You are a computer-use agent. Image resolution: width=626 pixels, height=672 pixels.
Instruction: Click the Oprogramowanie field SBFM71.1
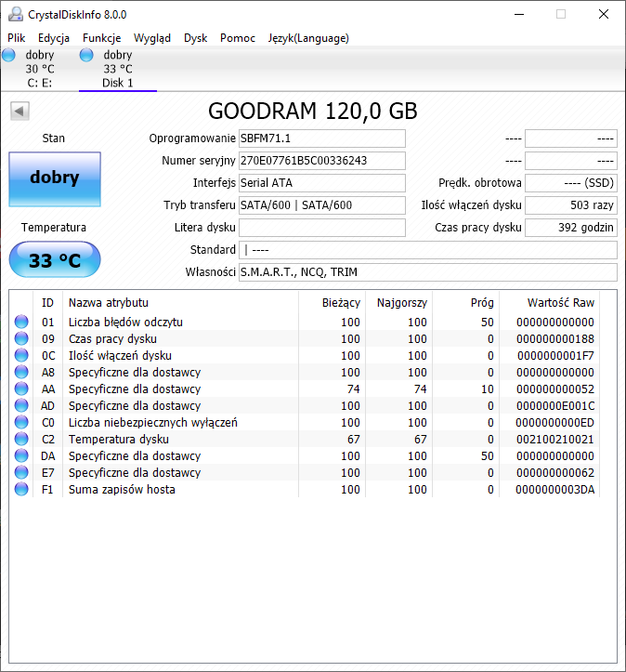322,138
